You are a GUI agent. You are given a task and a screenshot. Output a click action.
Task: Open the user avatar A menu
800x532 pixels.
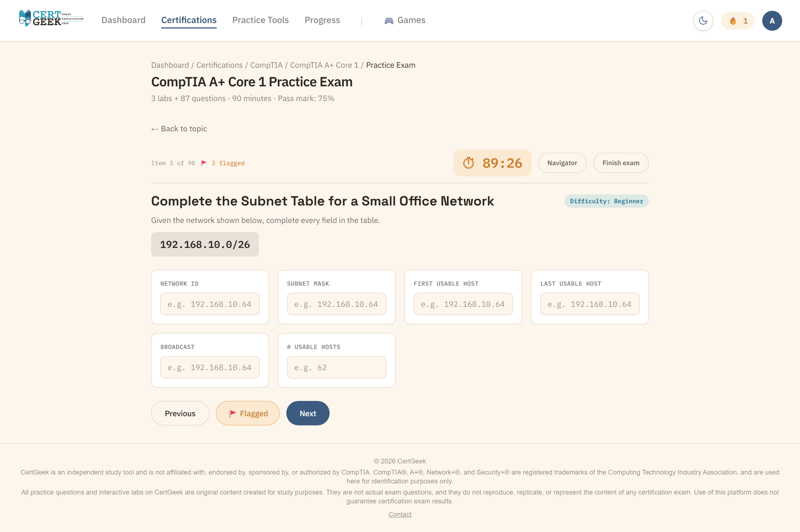tap(772, 21)
